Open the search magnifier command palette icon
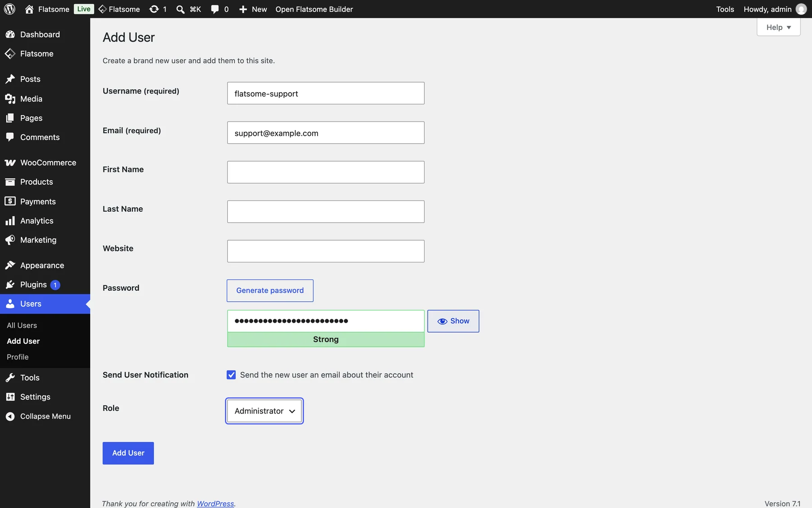Viewport: 812px width, 508px height. 180,9
